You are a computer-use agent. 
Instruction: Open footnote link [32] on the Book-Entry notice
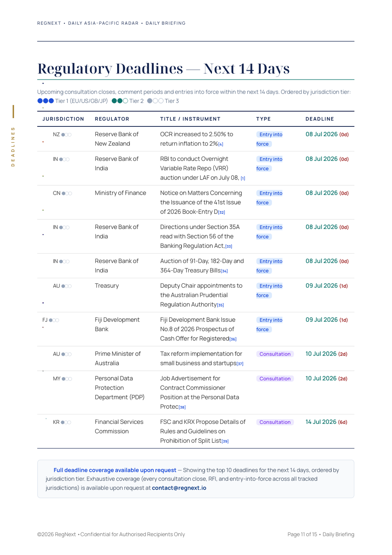[222, 212]
